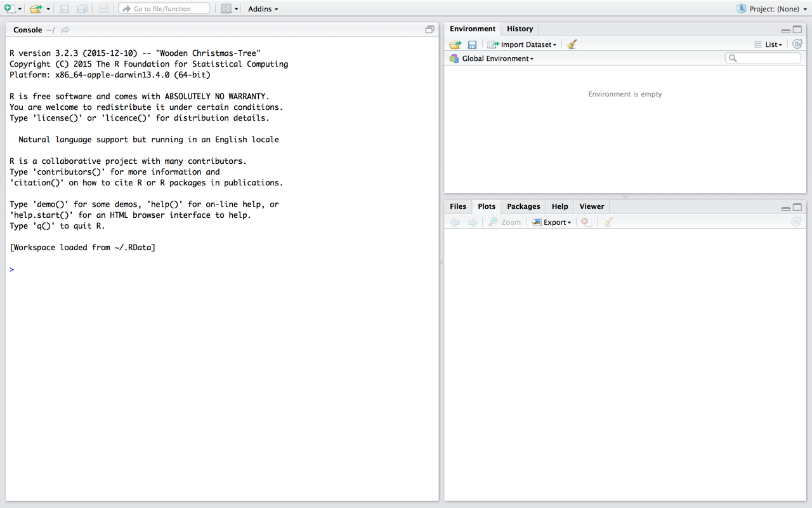812x508 pixels.
Task: Click the 'Copyright (C) 2015' console line
Action: click(x=148, y=64)
